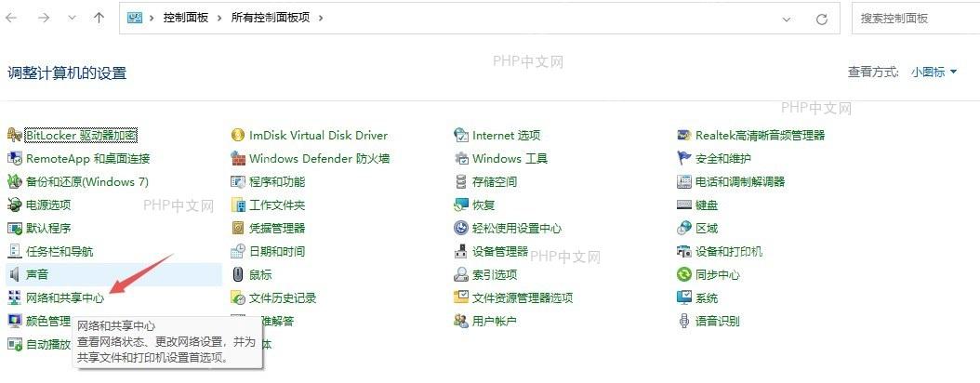Image resolution: width=980 pixels, height=383 pixels.
Task: Click the 备份和还原(Windows 7) icon
Action: 14,182
